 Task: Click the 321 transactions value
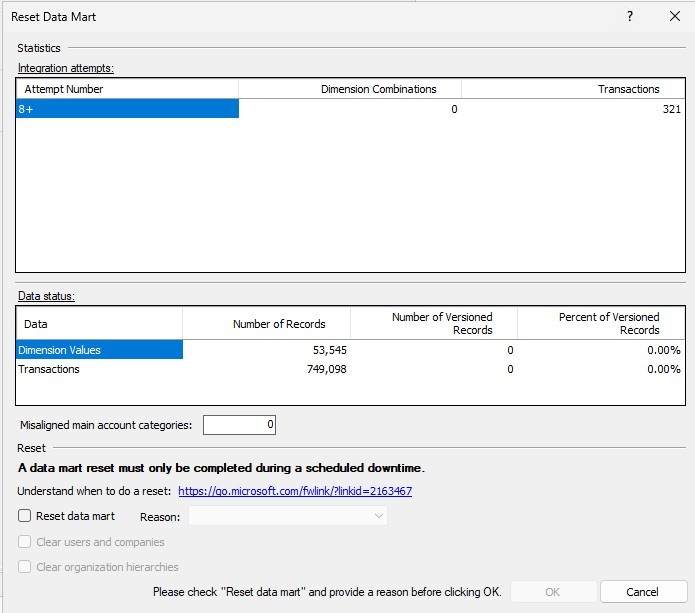(672, 109)
